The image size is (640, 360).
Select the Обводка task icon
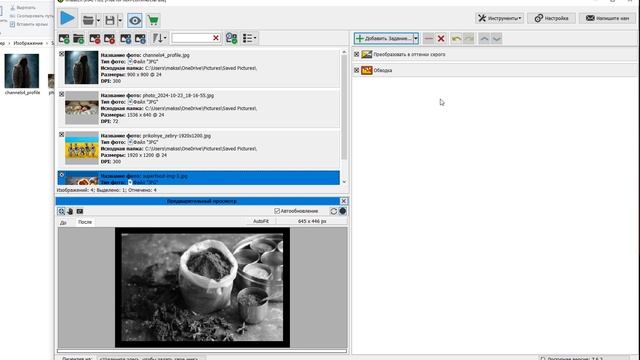[367, 70]
